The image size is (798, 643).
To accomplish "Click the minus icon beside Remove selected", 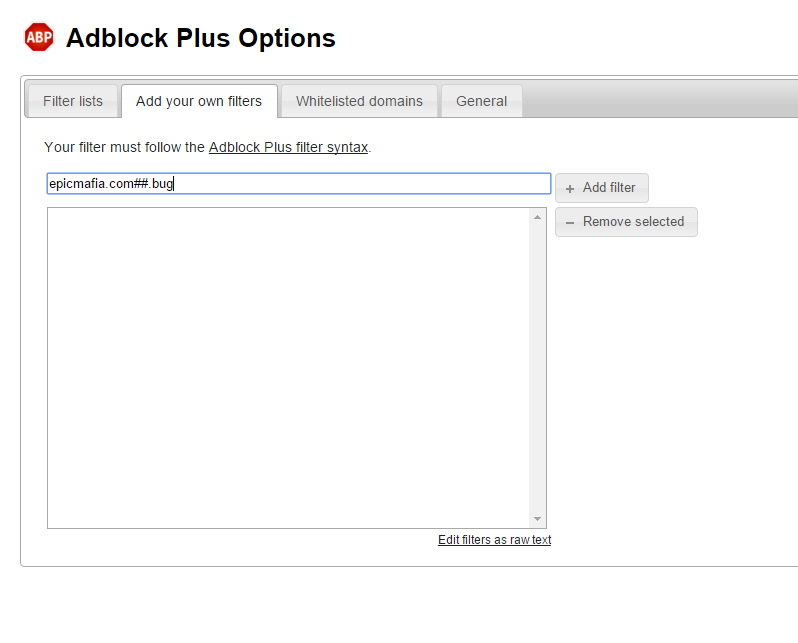I will point(570,222).
